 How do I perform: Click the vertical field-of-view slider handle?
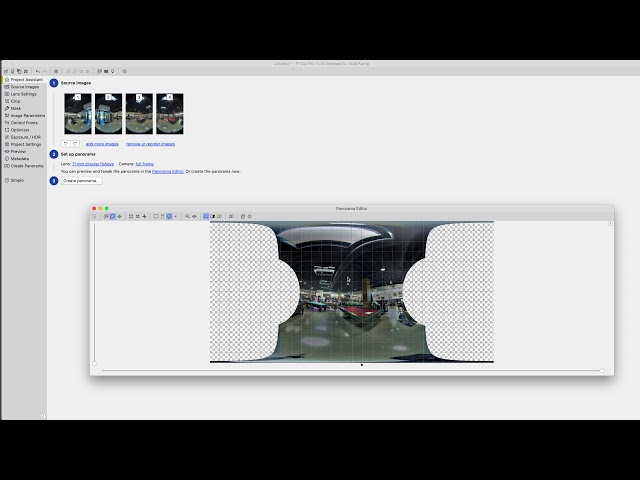pos(95,363)
